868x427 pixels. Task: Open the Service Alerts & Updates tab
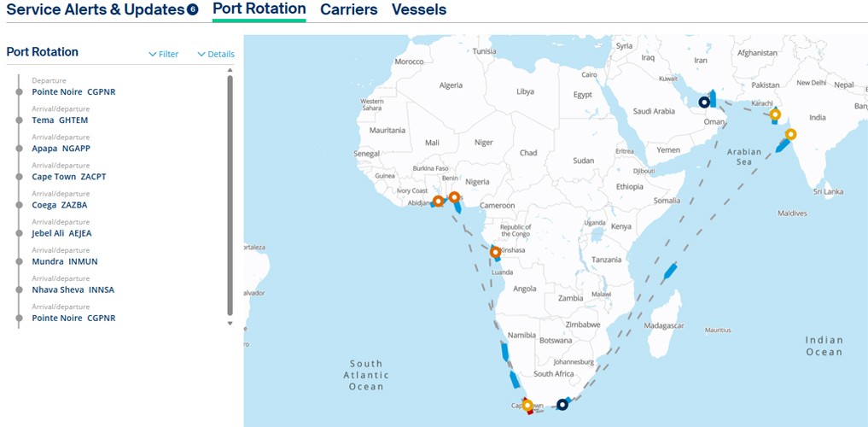(x=102, y=9)
